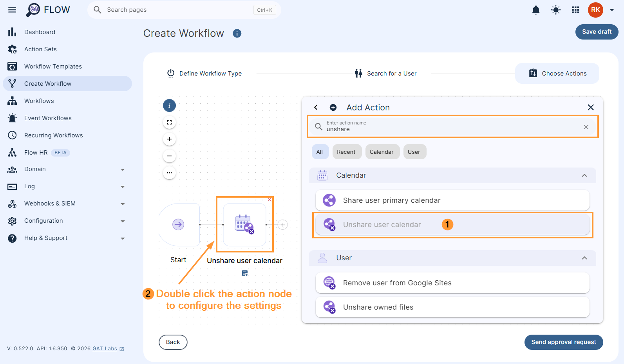Click Send approval request
This screenshot has height=364, width=624.
pyautogui.click(x=564, y=342)
